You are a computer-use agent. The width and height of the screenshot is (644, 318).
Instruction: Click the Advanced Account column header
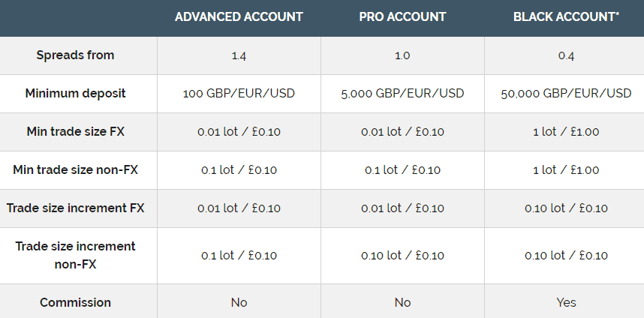pos(239,16)
